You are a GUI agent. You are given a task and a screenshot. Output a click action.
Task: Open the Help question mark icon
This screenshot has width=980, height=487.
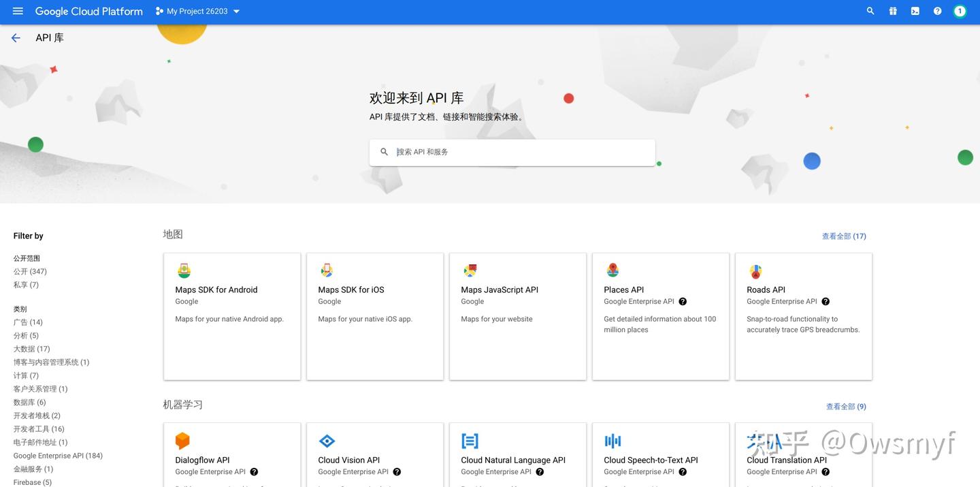936,10
